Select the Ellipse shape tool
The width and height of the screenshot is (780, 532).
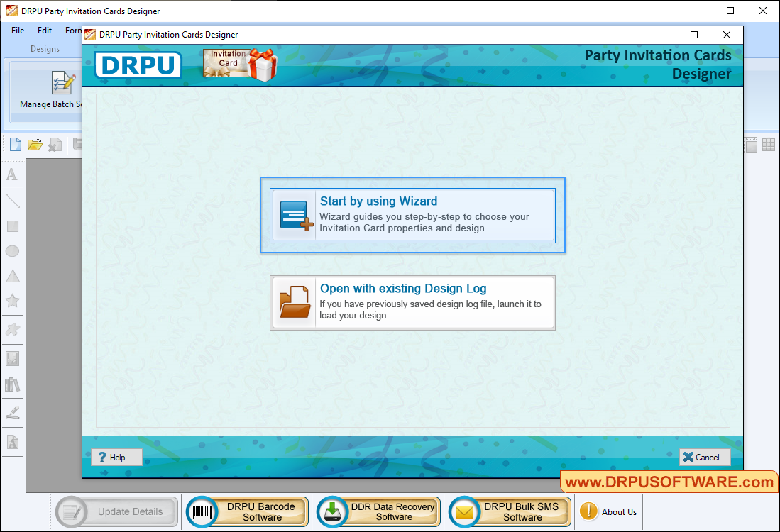point(12,251)
